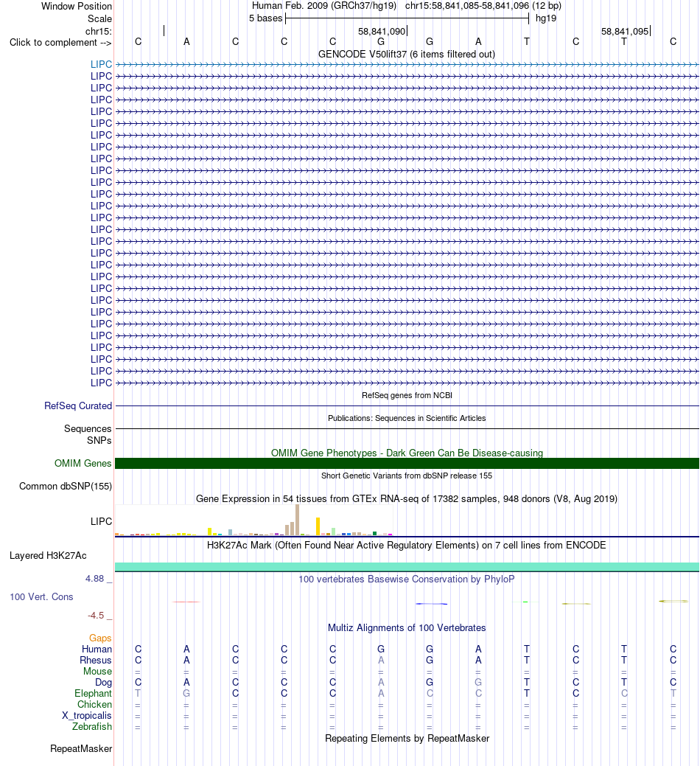The height and width of the screenshot is (766, 700).
Task: Click the black LIPC label beside the GTEx bar chart
Action: click(101, 522)
